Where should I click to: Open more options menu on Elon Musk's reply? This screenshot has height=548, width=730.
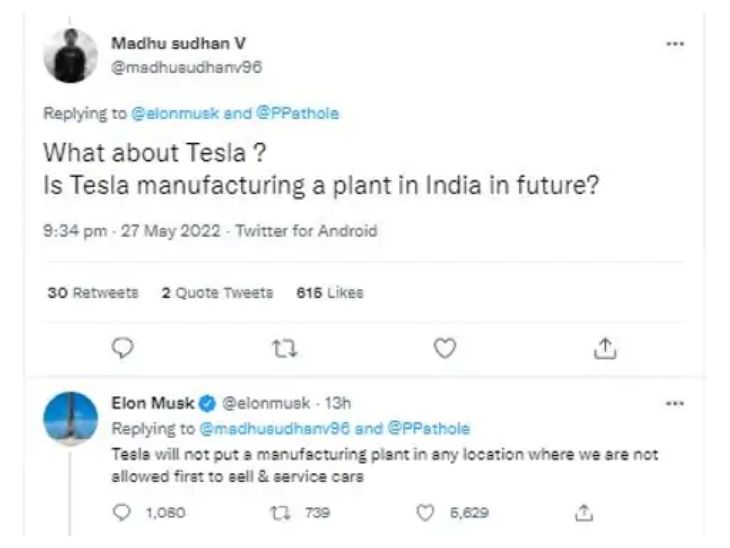click(x=676, y=403)
